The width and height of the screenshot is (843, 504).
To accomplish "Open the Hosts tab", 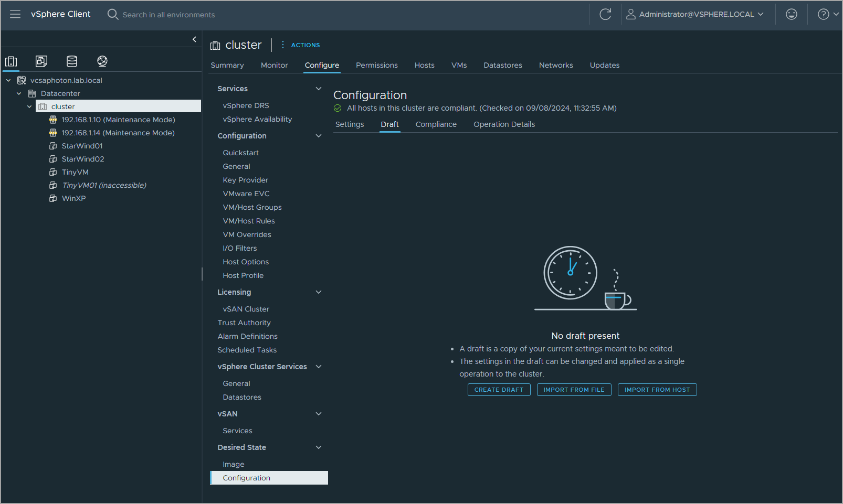I will pyautogui.click(x=425, y=65).
